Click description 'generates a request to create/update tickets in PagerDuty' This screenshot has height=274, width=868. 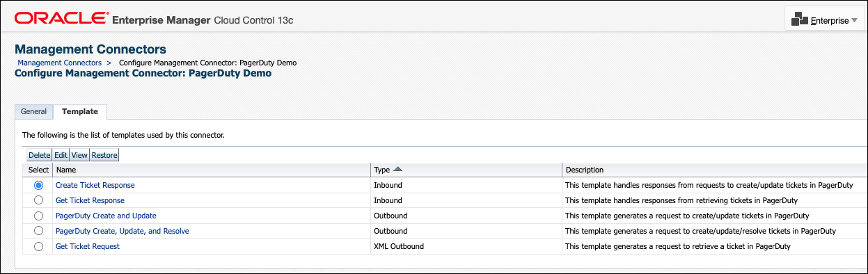coord(687,216)
